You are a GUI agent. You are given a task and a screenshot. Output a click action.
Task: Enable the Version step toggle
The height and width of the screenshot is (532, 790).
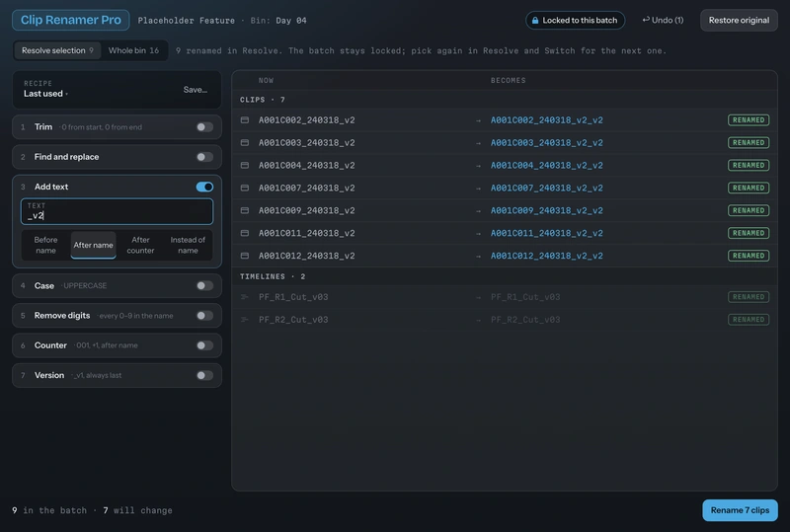(x=204, y=375)
